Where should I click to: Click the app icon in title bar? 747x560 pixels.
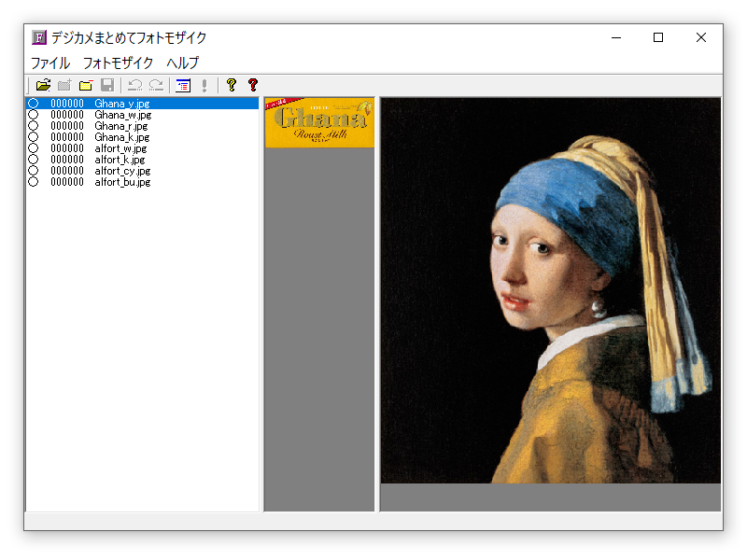(39, 37)
